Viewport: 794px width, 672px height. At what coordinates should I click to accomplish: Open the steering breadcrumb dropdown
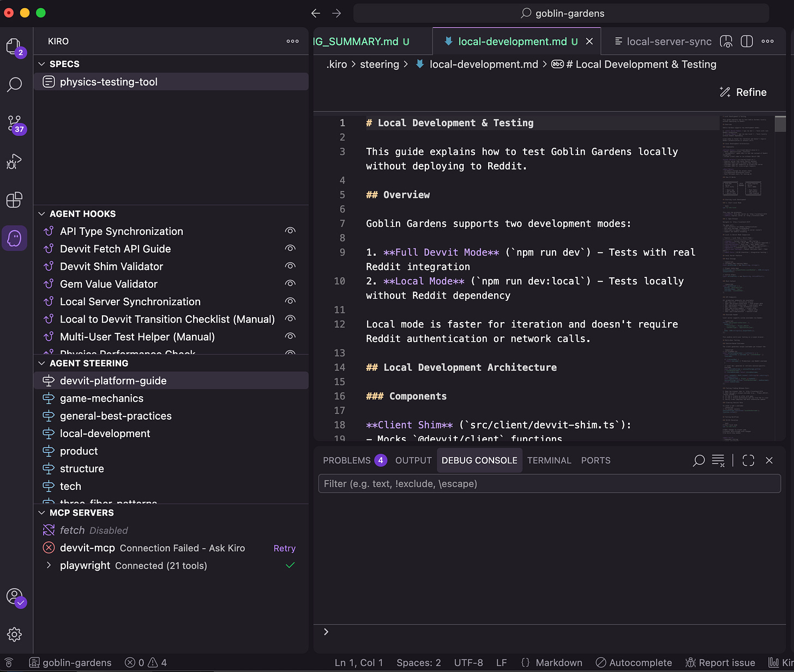379,64
